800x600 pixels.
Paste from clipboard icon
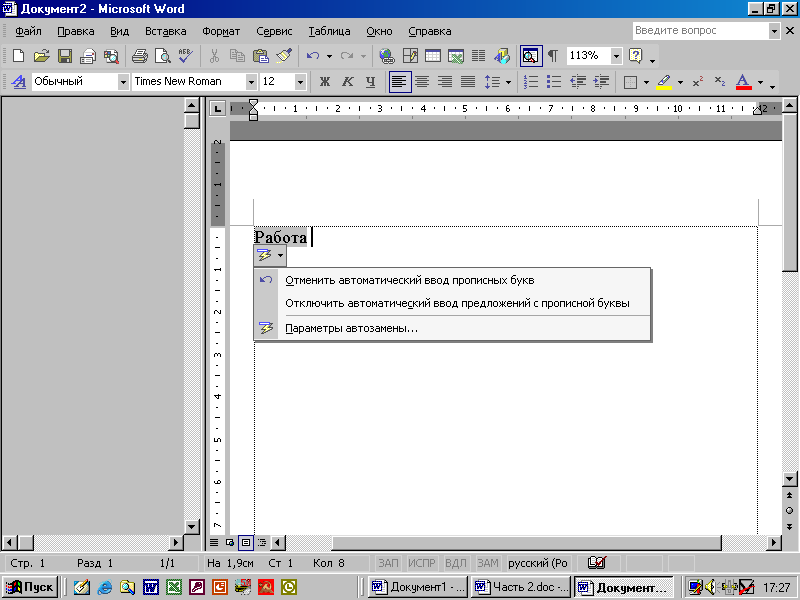click(x=261, y=56)
